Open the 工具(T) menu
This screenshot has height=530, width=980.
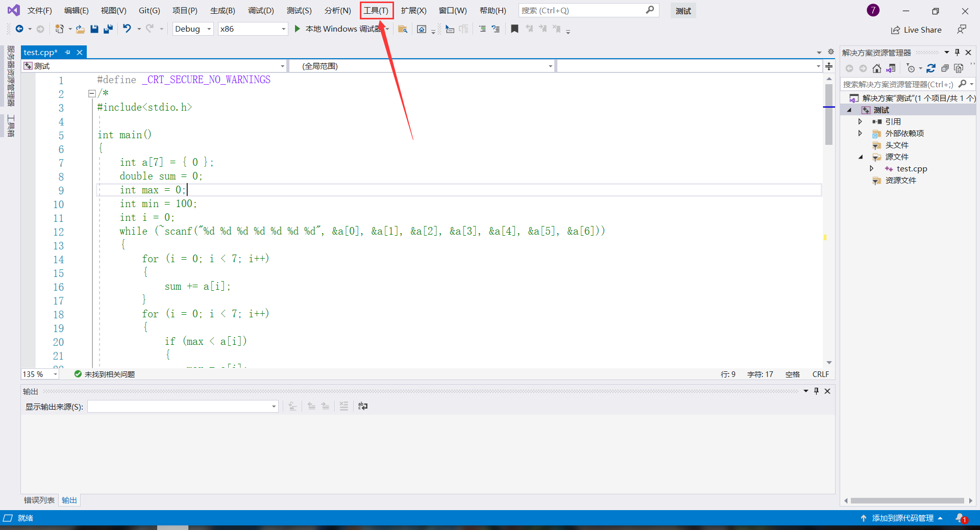(x=376, y=10)
